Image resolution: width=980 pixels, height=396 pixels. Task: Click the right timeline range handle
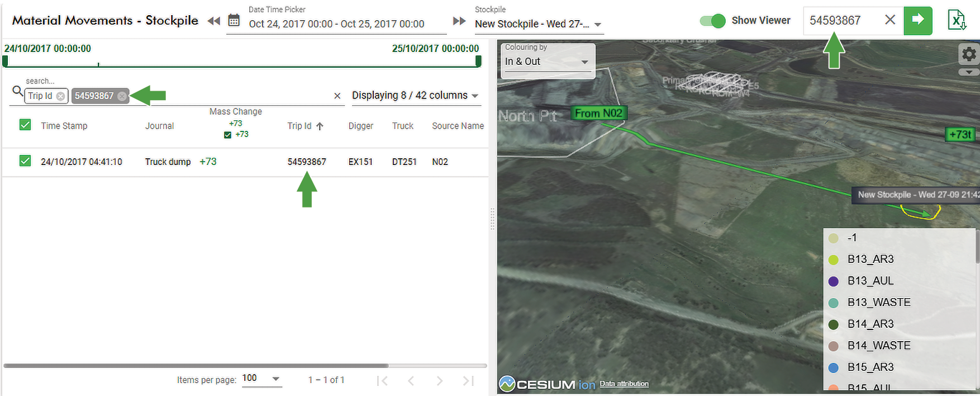click(478, 61)
